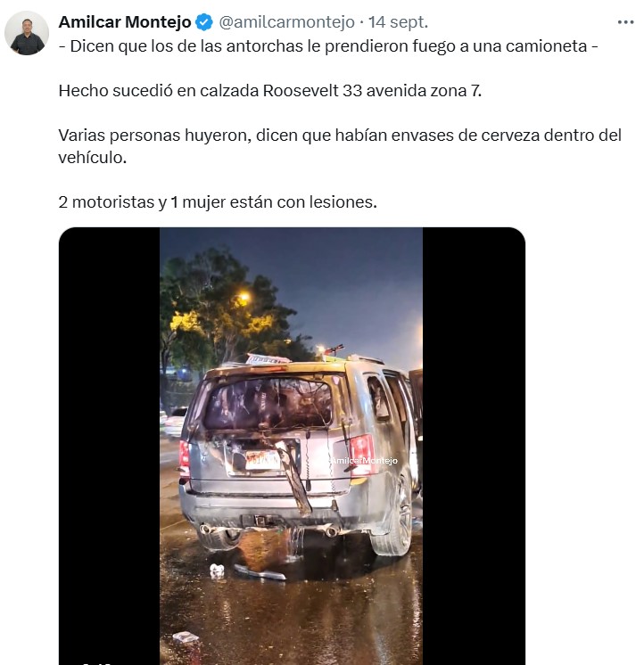Click the 14 sept. tweet date

[398, 22]
